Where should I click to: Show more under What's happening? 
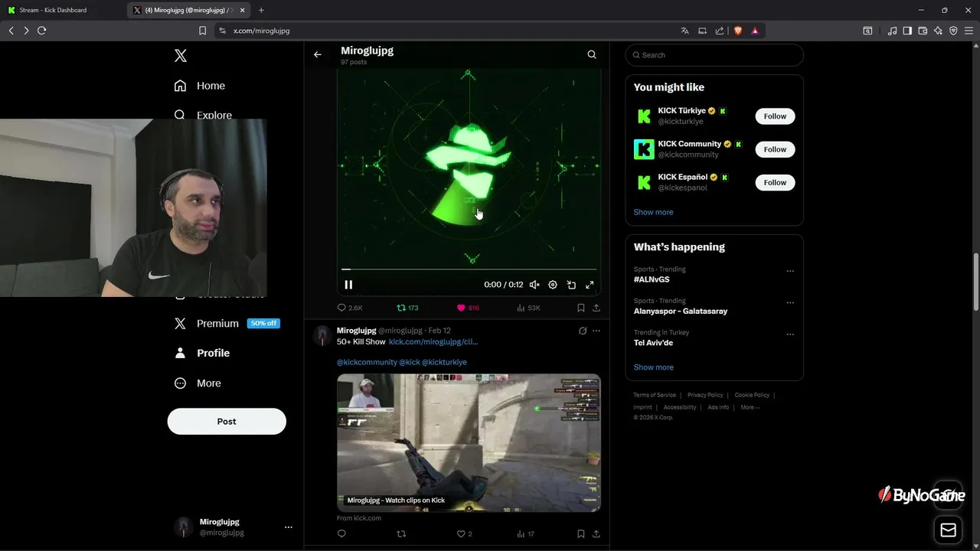(x=653, y=367)
